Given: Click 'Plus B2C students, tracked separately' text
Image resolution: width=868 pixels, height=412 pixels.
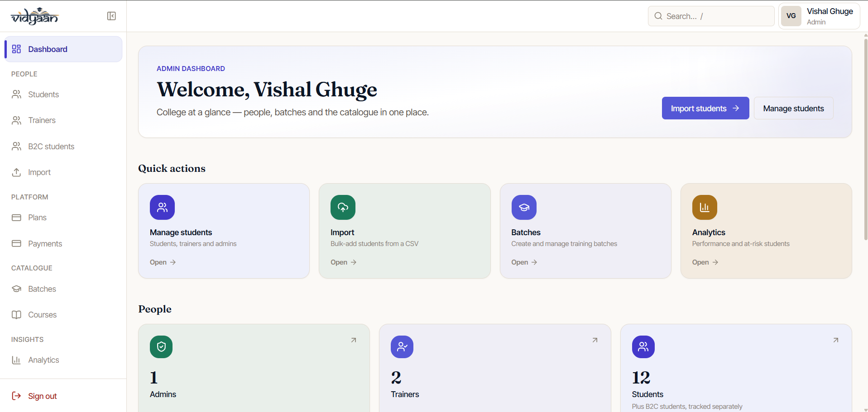Looking at the screenshot, I should pos(687,407).
